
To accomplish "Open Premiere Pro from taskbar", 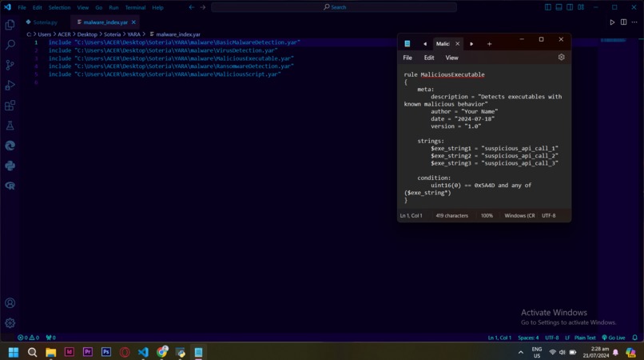I will tap(87, 352).
